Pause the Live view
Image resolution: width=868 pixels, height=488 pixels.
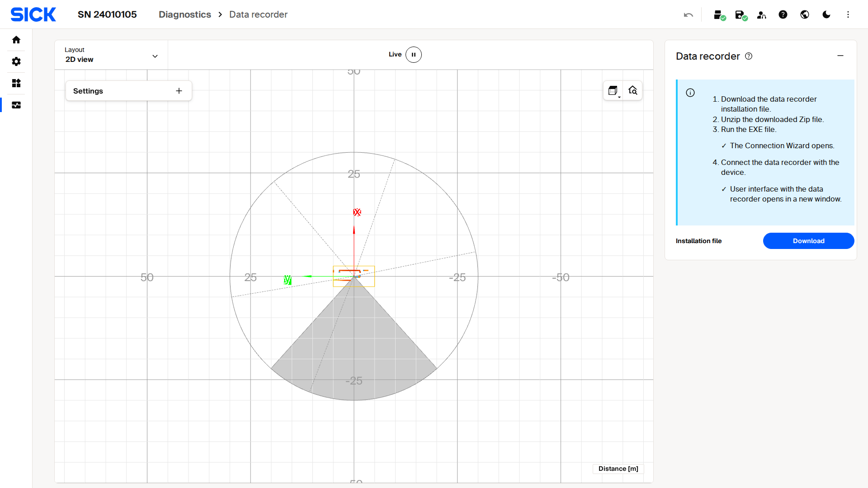tap(414, 55)
